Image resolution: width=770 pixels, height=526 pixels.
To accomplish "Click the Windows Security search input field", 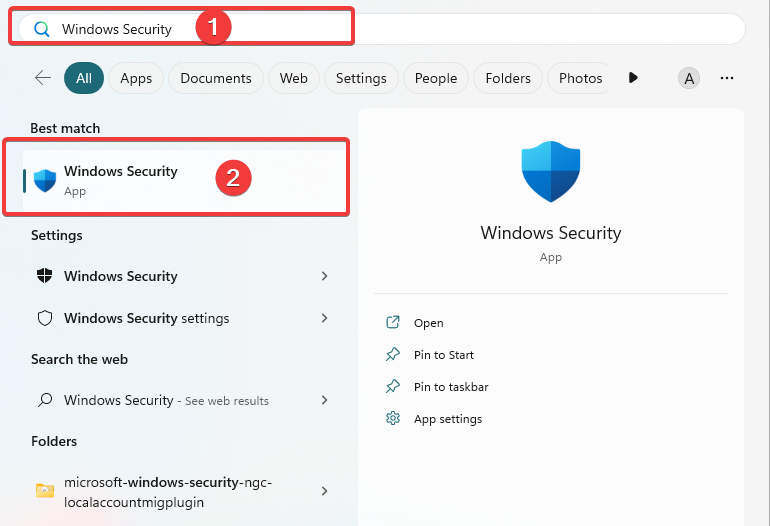I will 382,29.
